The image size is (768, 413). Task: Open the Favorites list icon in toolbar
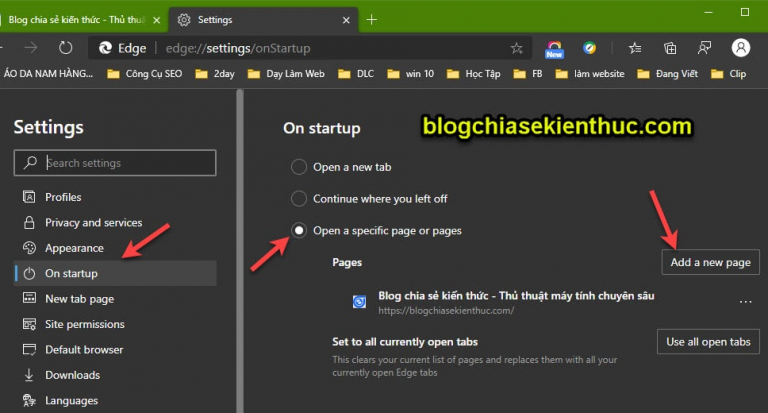[x=635, y=48]
